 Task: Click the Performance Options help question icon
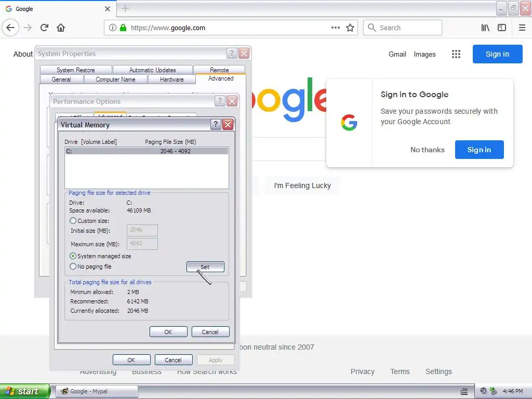tap(220, 101)
